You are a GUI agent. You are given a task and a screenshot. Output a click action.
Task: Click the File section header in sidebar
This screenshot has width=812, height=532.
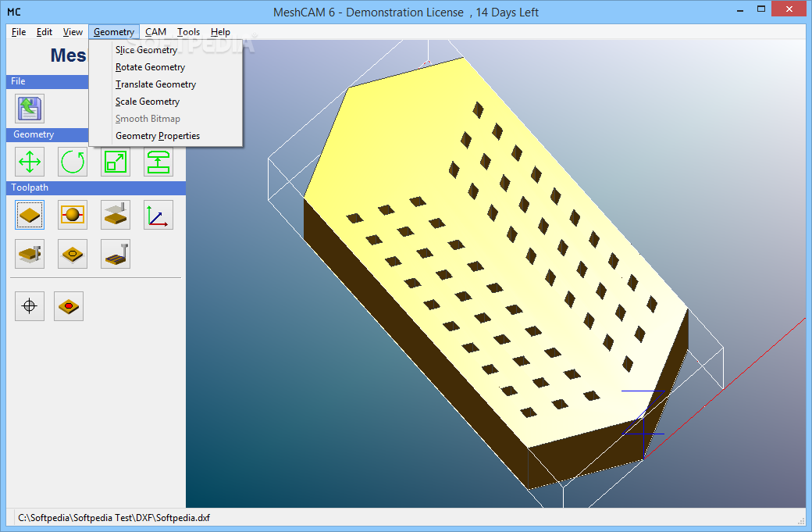pos(48,81)
